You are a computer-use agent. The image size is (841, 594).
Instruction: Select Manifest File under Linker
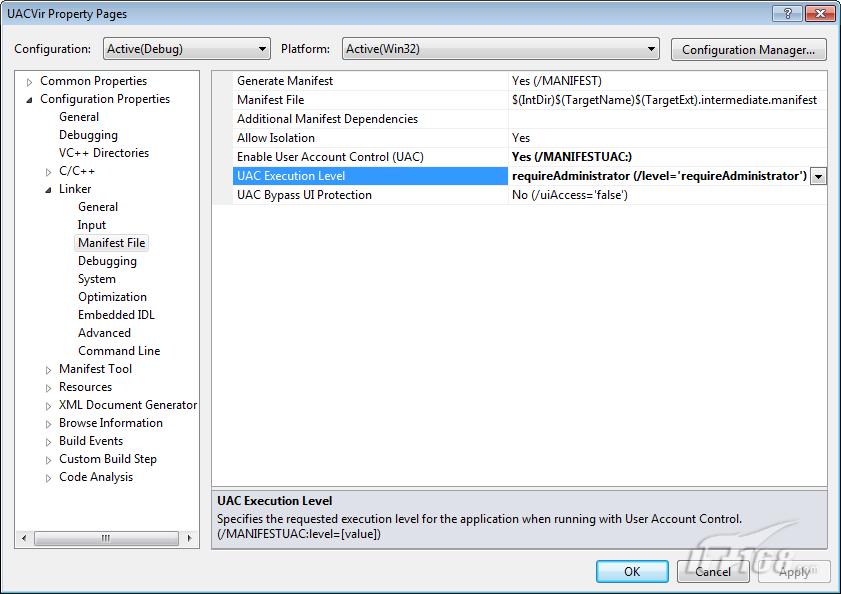point(112,243)
